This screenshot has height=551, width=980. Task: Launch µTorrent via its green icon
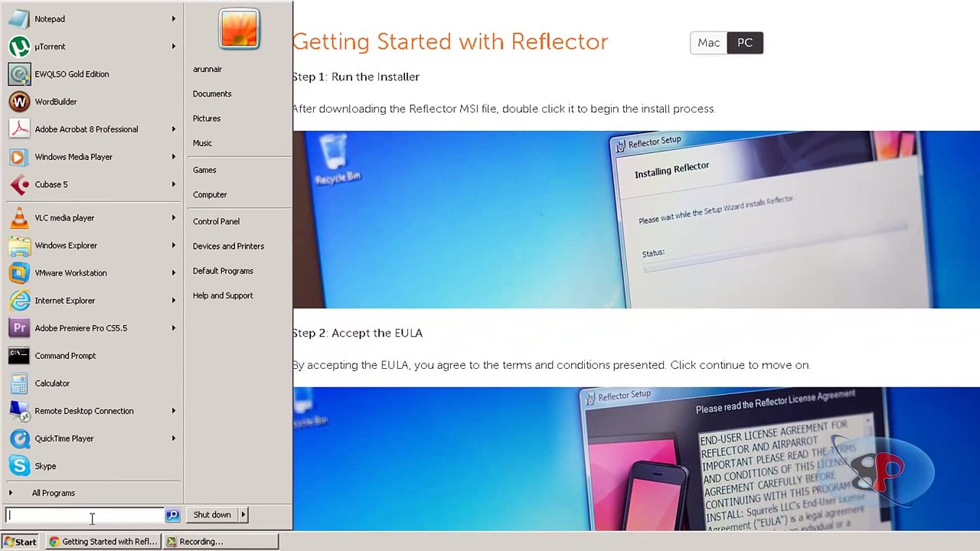19,47
